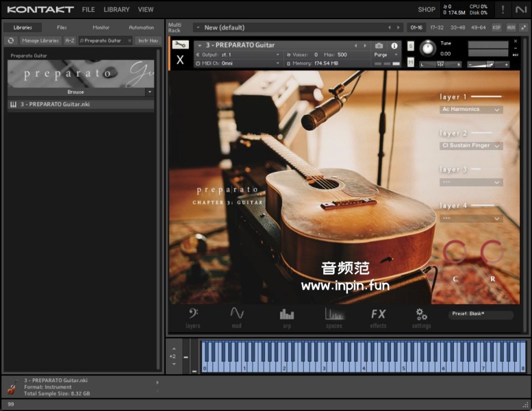This screenshot has width=532, height=411.
Task: Click the Manage Libraries button
Action: coord(40,40)
